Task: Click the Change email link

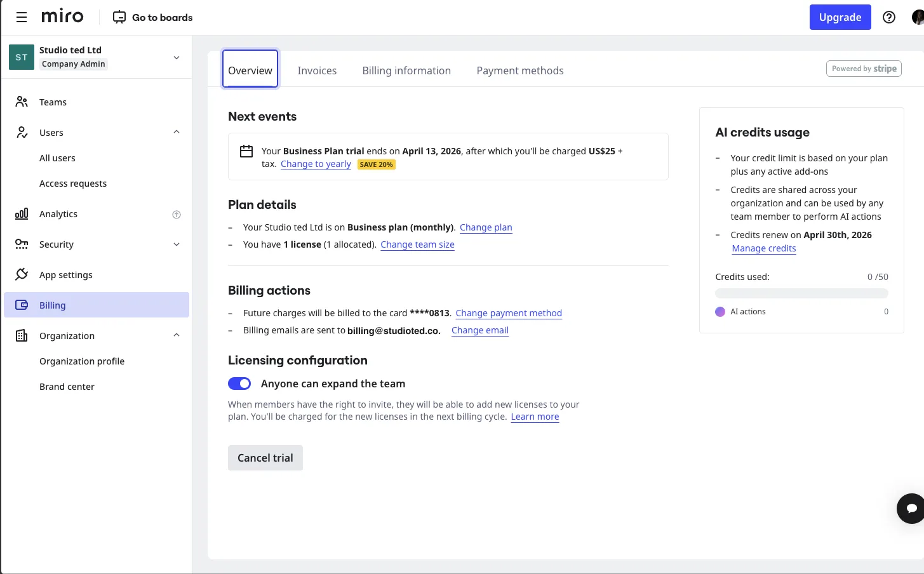Action: 480,330
